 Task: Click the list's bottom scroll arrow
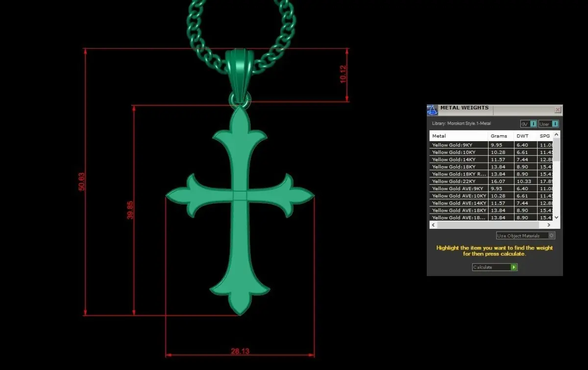[556, 217]
